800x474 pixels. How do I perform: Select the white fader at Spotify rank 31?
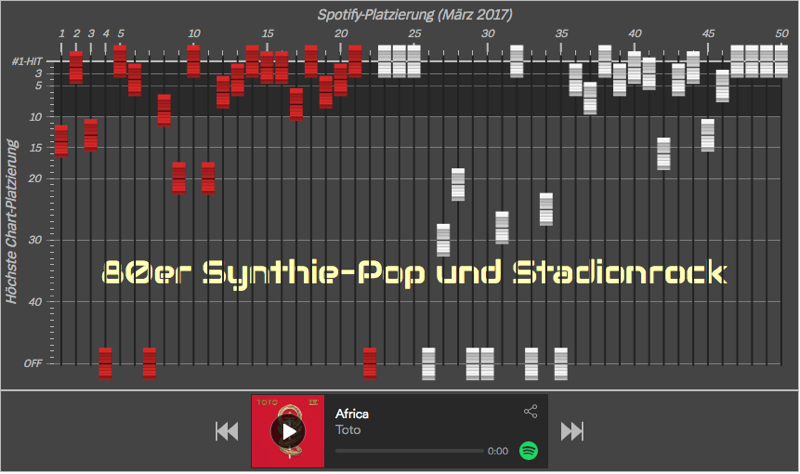[503, 228]
